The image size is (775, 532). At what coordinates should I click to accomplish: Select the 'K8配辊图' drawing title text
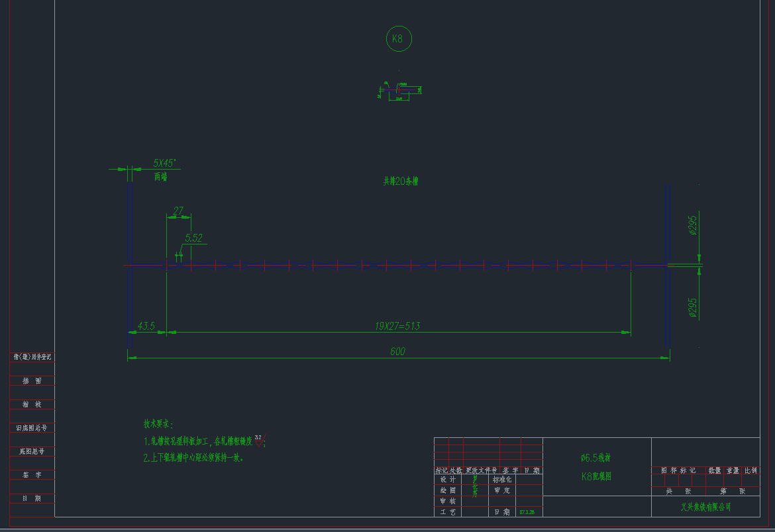(x=597, y=476)
